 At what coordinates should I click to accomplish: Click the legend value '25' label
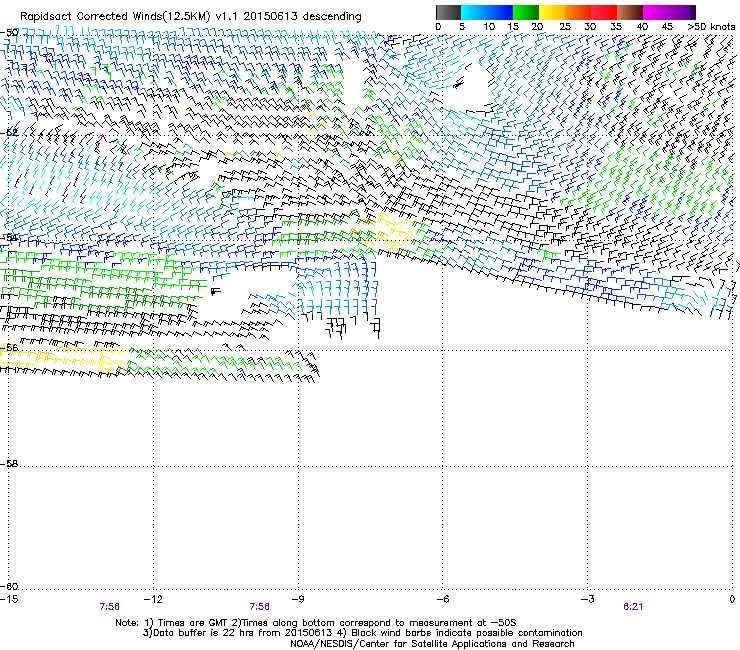coord(565,27)
